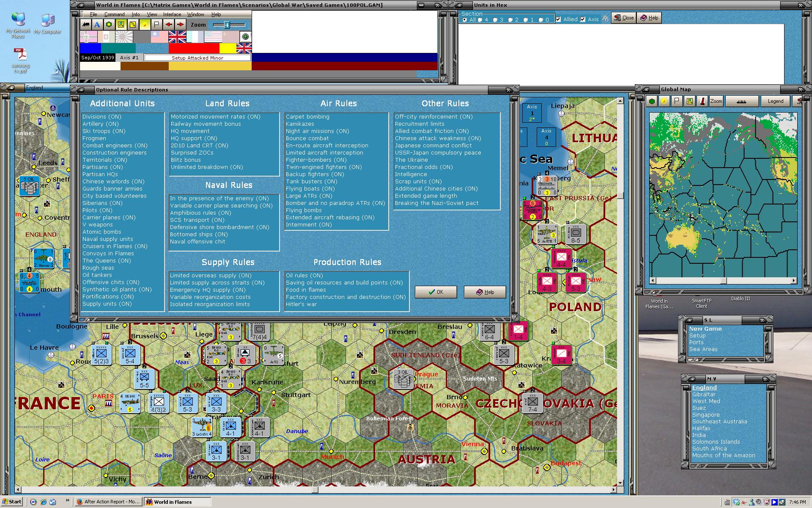The image size is (812, 508).
Task: Click the red right arrow toolbar icon
Action: [181, 25]
